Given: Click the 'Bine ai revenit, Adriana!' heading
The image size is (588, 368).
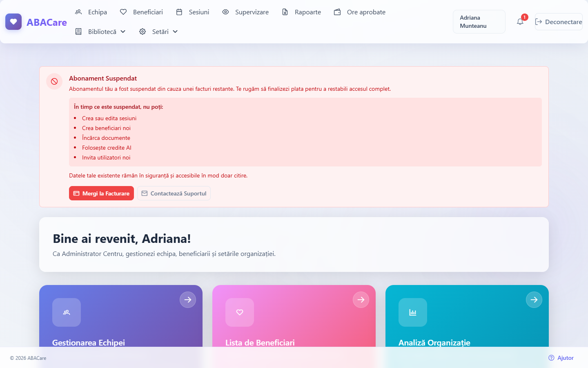Looking at the screenshot, I should click(122, 238).
